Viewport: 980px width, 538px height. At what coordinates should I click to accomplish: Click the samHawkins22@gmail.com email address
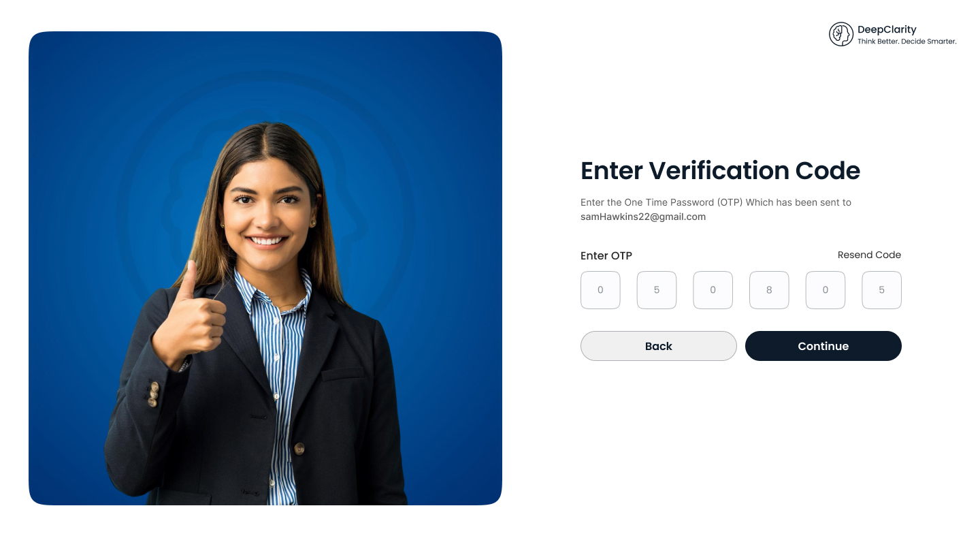tap(643, 217)
